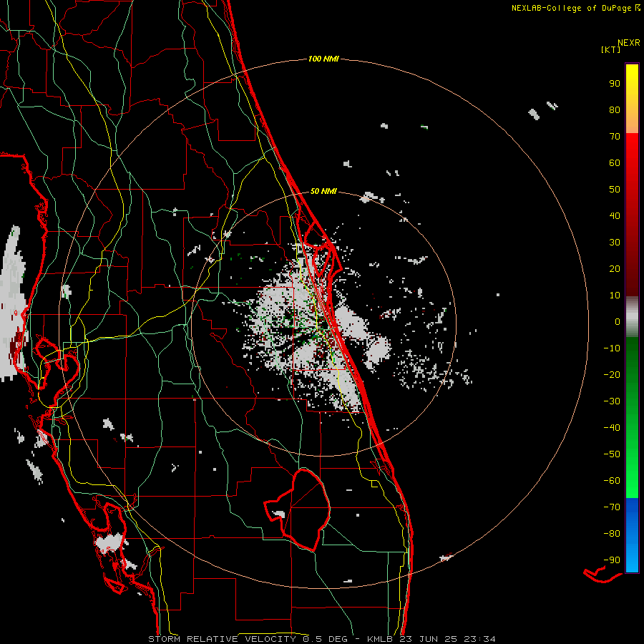Click the 70 value on velocity scale
The image size is (644, 644).
615,137
